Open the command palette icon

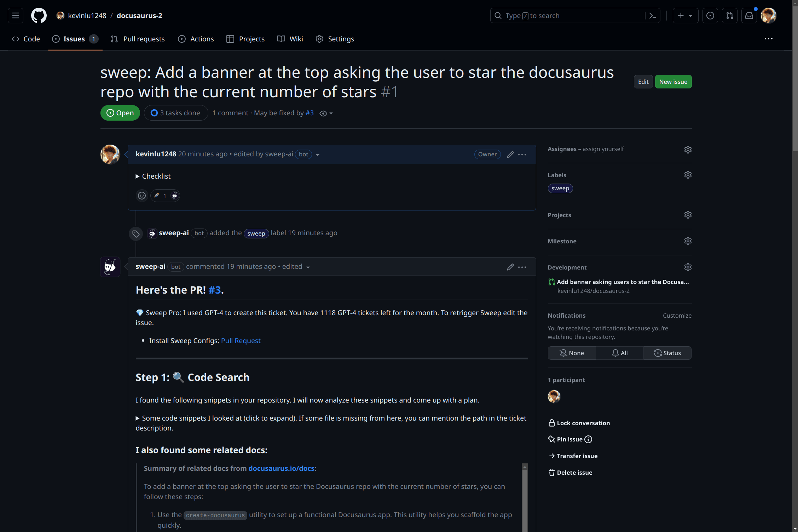pyautogui.click(x=653, y=16)
